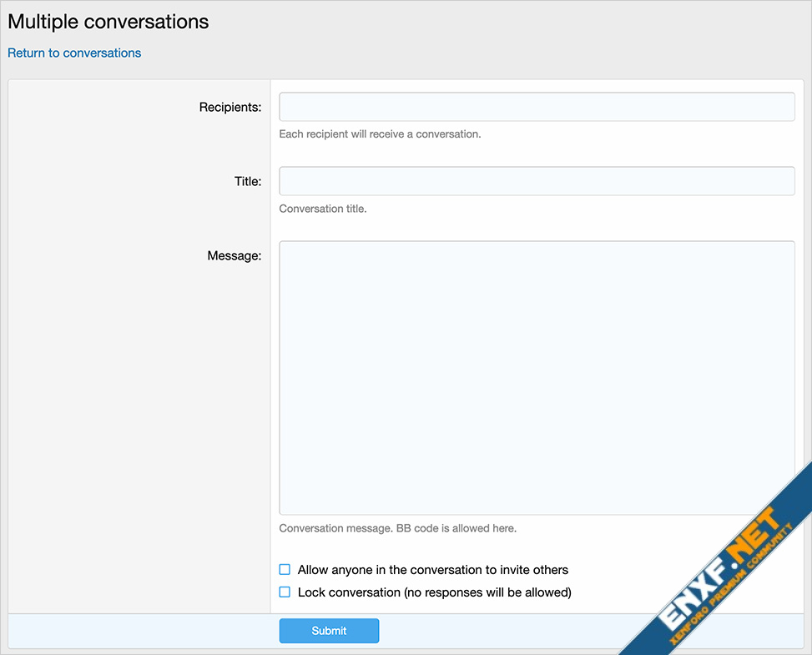Enable the Lock conversation checkbox

(285, 592)
